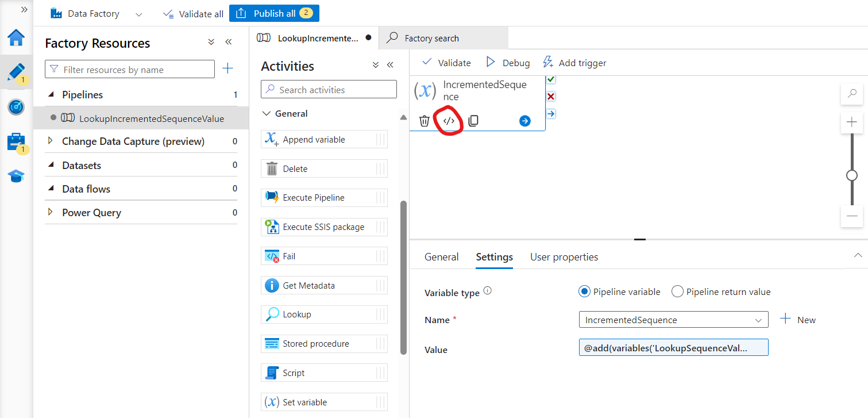Add a new pipeline resource with plus icon
868x418 pixels.
[x=227, y=68]
